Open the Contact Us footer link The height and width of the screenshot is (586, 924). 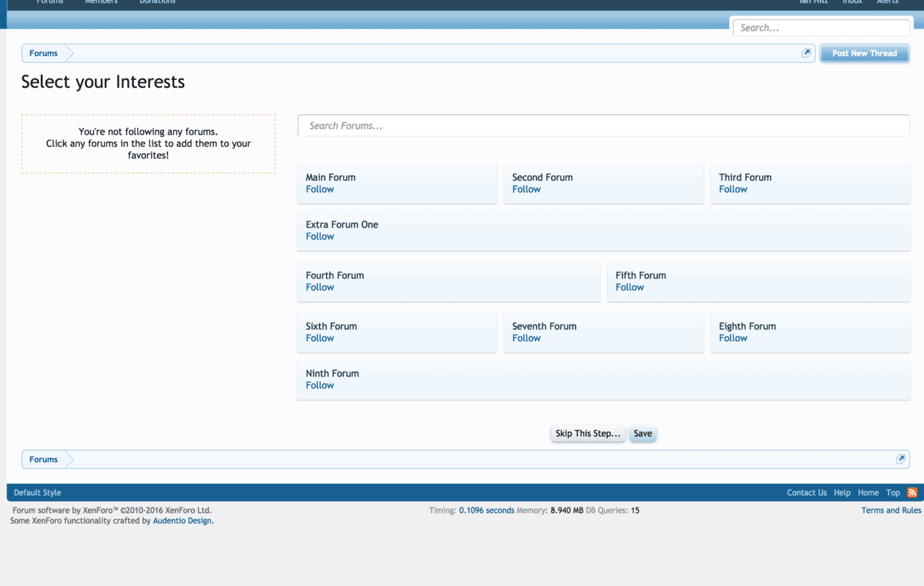[x=807, y=493]
